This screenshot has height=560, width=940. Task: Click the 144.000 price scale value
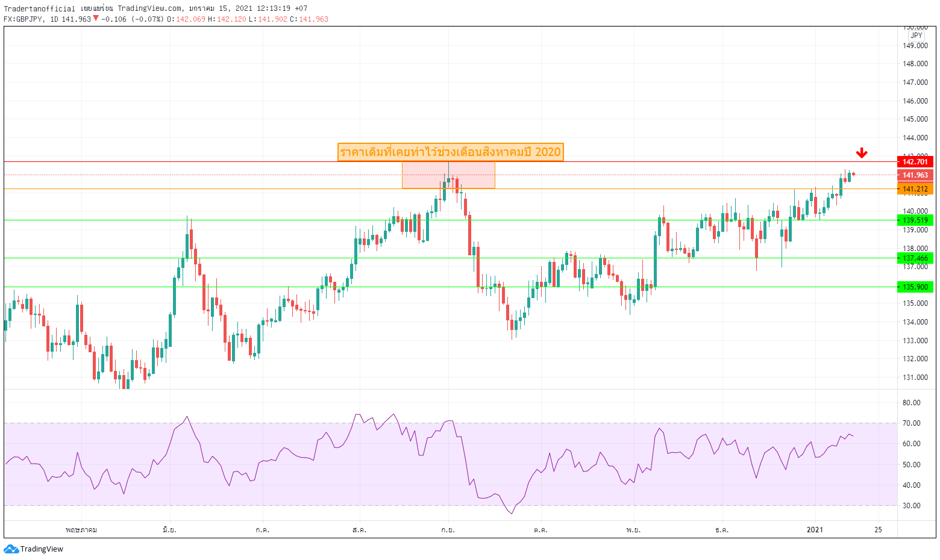(915, 138)
